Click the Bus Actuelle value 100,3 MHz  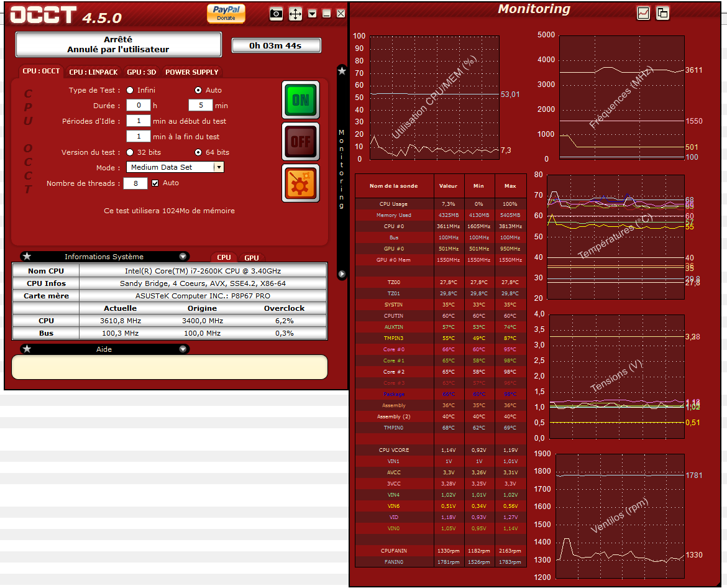tap(121, 333)
